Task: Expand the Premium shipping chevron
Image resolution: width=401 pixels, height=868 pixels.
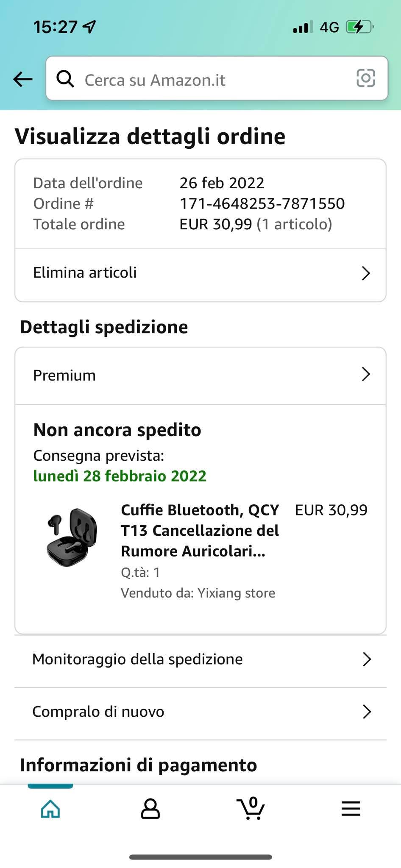Action: (x=366, y=374)
